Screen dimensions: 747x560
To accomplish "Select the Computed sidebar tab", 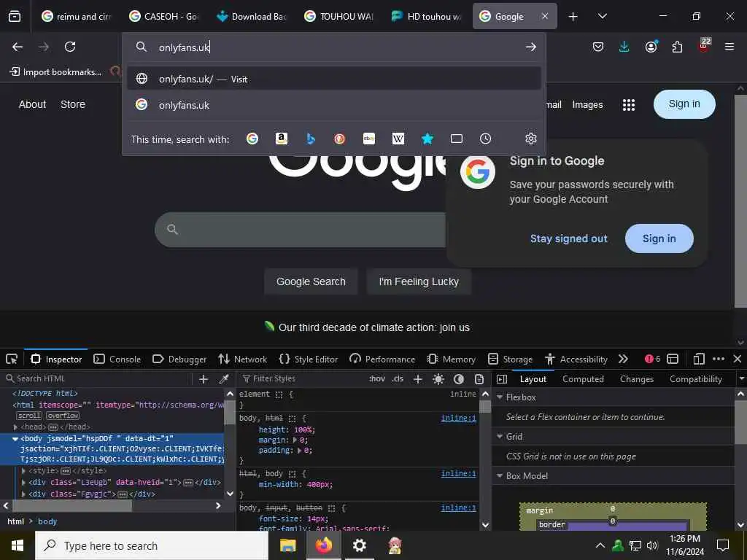I will (583, 379).
